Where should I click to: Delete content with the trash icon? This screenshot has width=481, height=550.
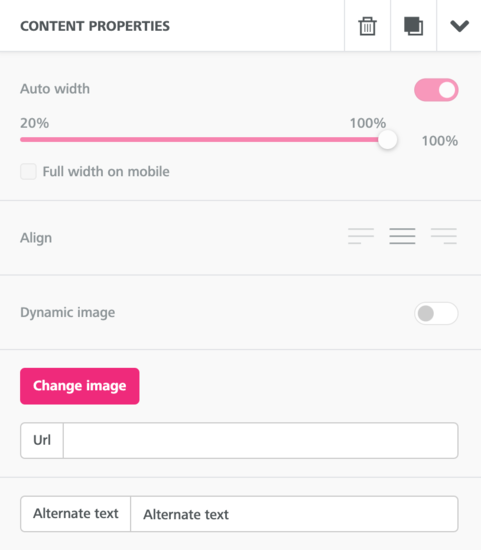tap(367, 26)
